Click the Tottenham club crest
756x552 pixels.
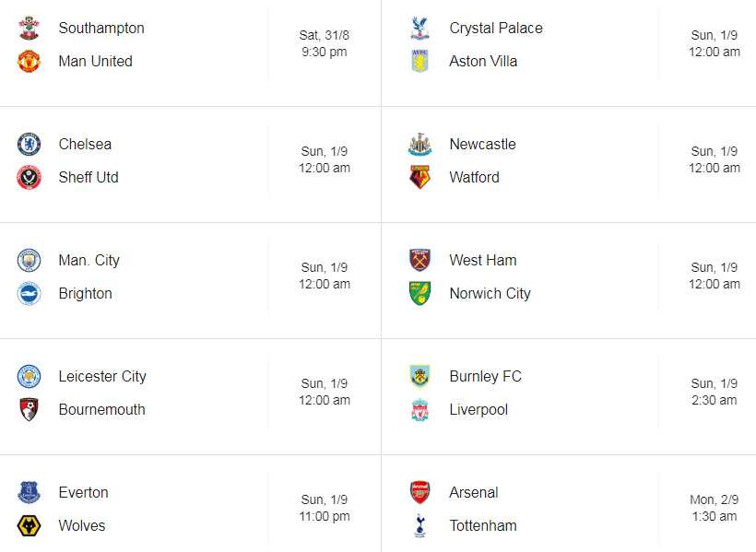[x=419, y=525]
